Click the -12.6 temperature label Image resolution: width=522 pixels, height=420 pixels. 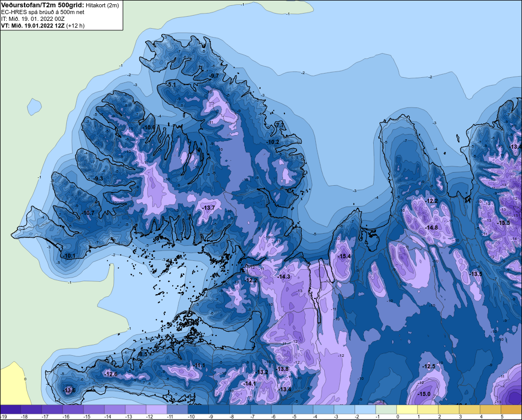pyautogui.click(x=111, y=374)
